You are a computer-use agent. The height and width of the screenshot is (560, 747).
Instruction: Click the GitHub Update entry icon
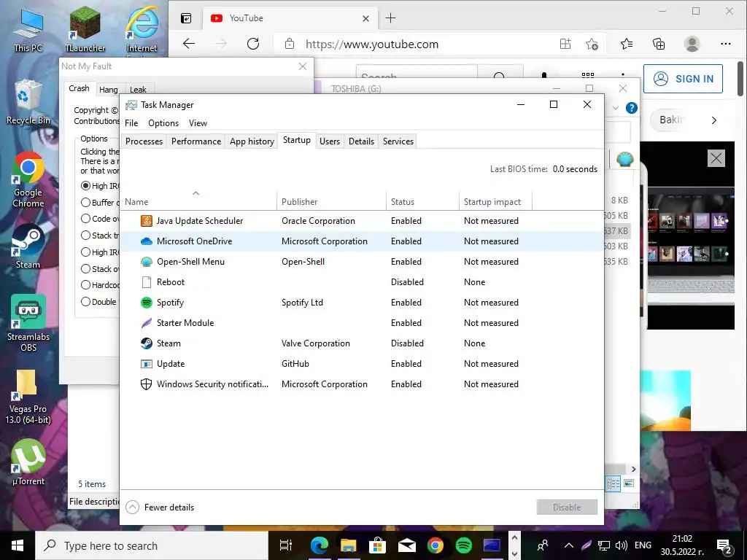point(147,364)
